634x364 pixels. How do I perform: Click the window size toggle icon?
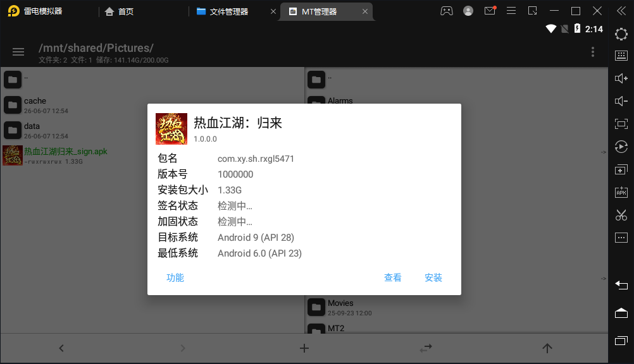click(x=533, y=11)
